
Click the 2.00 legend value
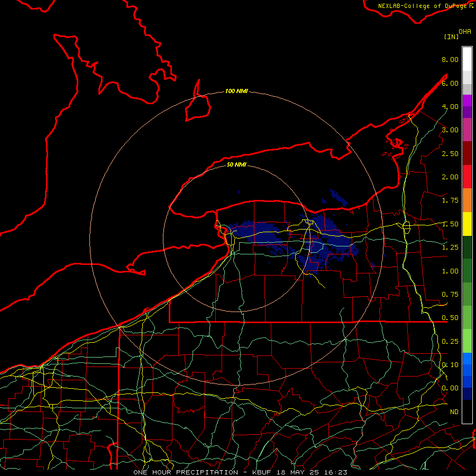(x=450, y=177)
